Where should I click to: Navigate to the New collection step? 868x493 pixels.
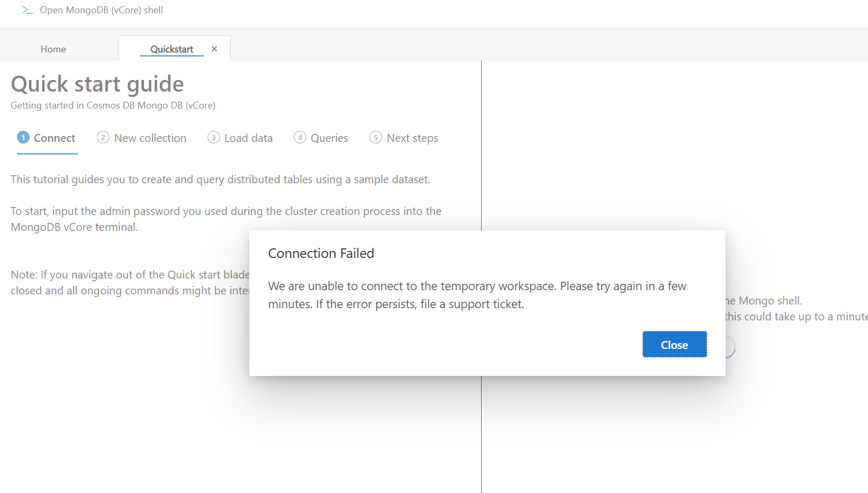pos(150,137)
